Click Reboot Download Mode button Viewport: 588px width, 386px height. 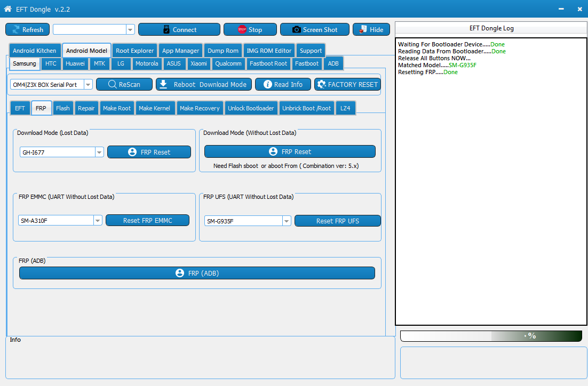coord(203,84)
